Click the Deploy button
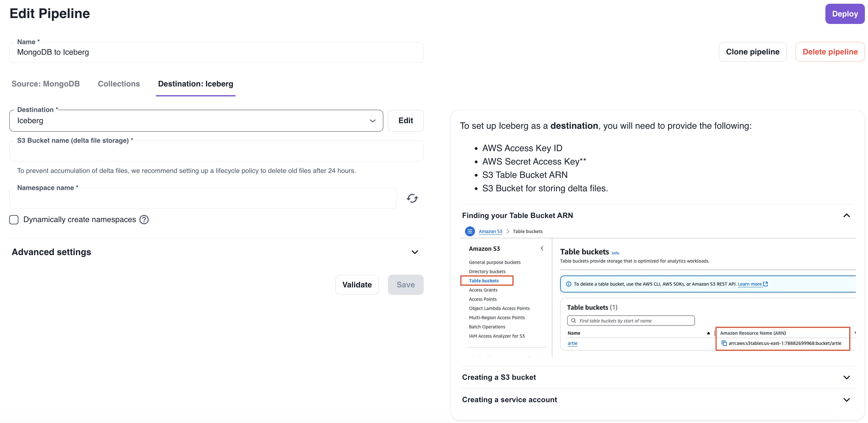 (845, 14)
